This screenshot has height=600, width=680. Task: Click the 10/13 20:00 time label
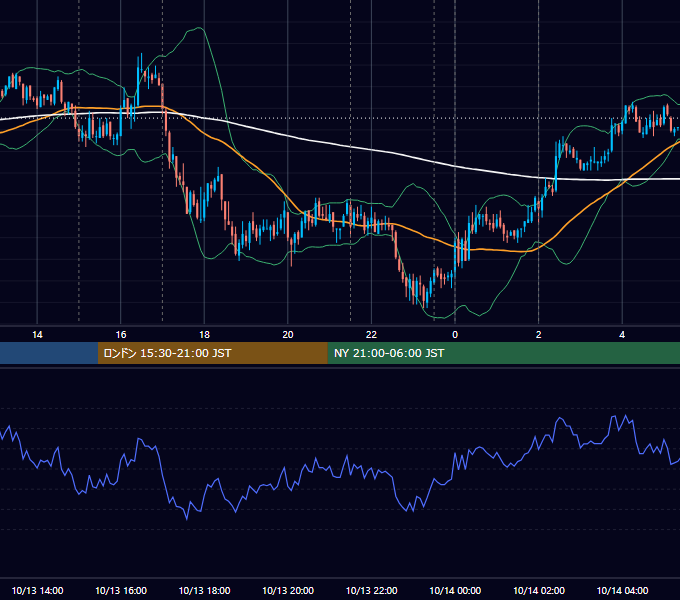point(288,590)
